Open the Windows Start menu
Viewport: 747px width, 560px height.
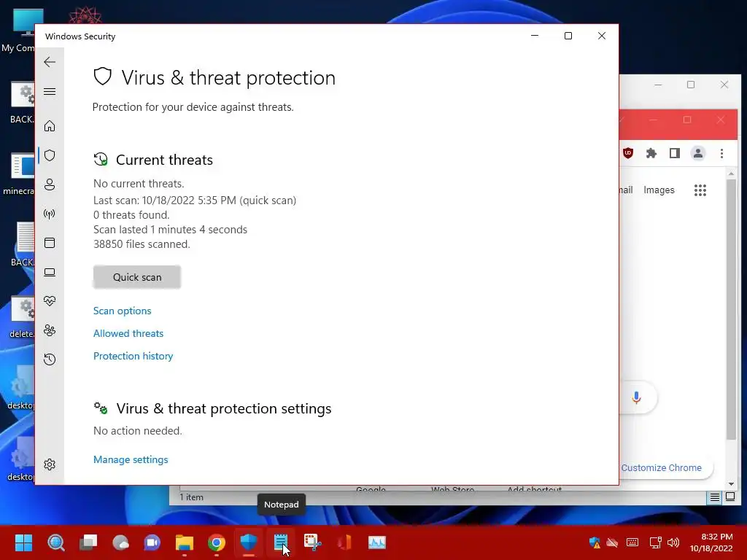click(x=23, y=542)
